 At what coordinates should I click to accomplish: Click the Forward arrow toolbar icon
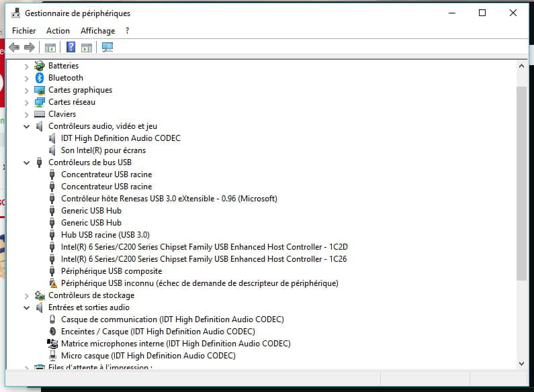30,47
